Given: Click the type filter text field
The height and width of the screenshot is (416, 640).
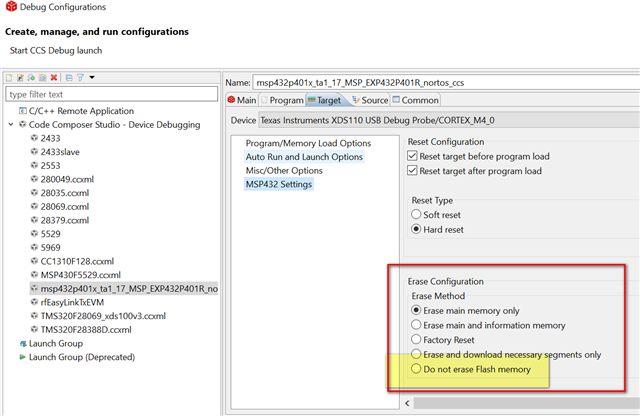Looking at the screenshot, I should pos(111,94).
